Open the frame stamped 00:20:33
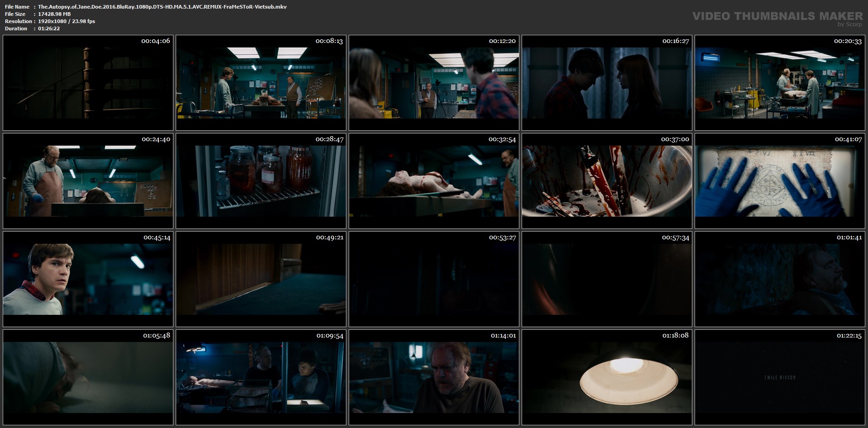868x428 pixels. [780, 83]
